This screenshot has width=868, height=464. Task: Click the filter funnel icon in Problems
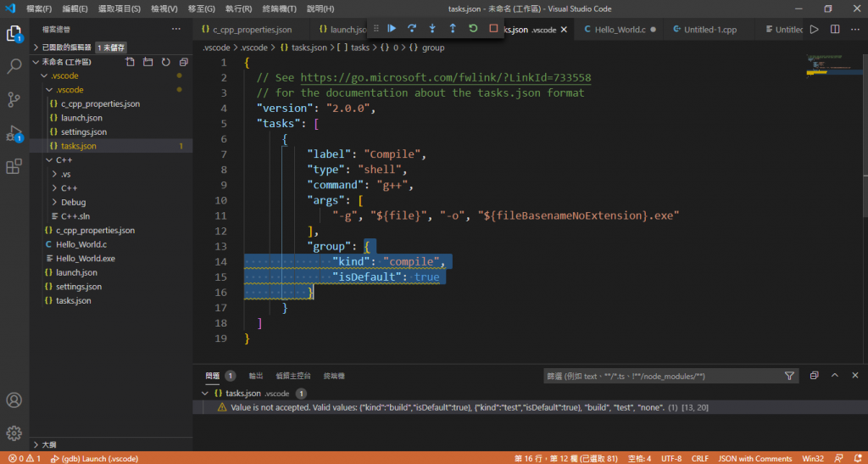click(789, 376)
